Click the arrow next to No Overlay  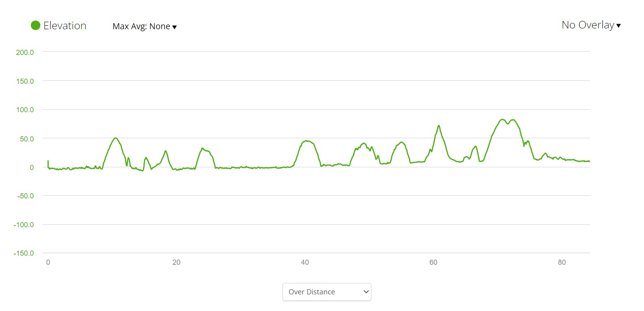coord(619,26)
